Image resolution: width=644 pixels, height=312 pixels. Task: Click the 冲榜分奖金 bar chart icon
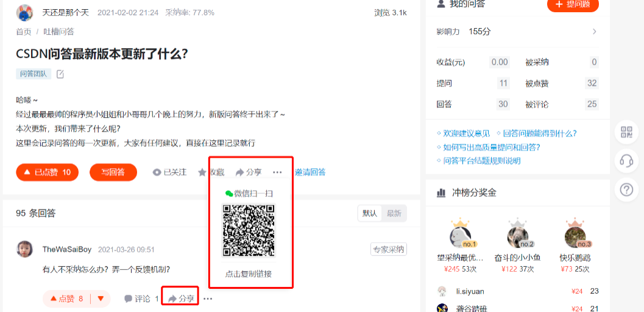tap(442, 193)
